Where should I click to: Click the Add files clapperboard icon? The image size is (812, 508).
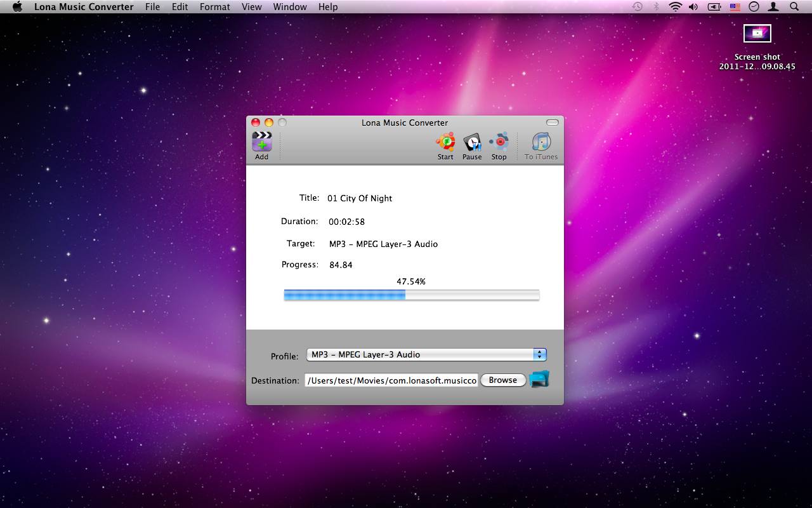coord(261,142)
